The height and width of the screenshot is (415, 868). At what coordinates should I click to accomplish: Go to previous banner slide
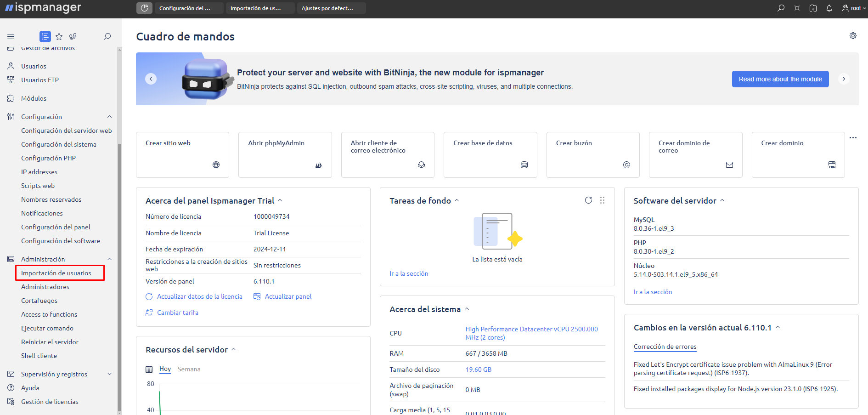[x=151, y=79]
